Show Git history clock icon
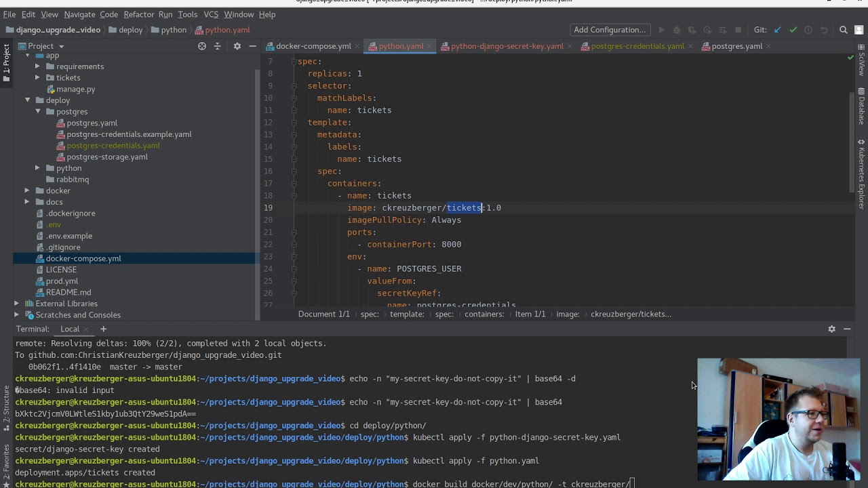 click(x=808, y=30)
